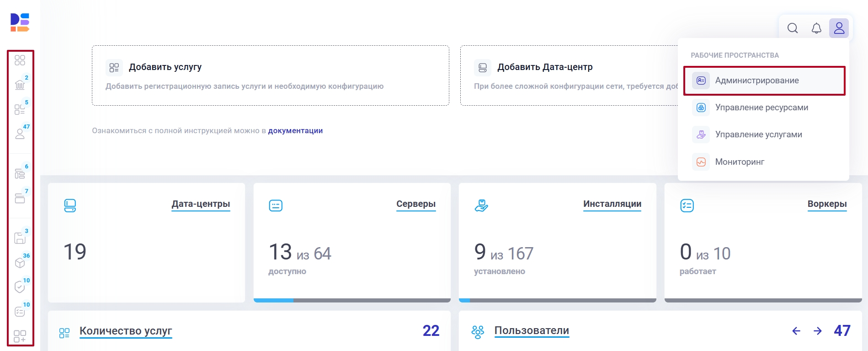Viewport: 868px width, 351px height.
Task: Click the "установлено" label under installations
Action: [500, 271]
